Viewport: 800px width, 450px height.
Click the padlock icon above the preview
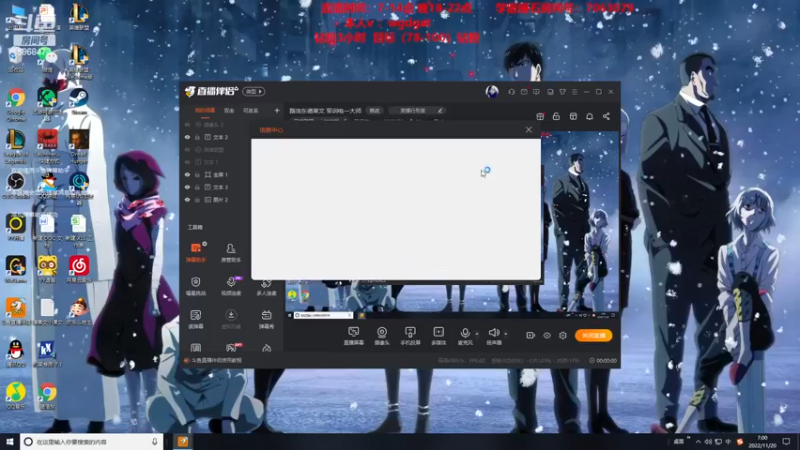click(557, 116)
